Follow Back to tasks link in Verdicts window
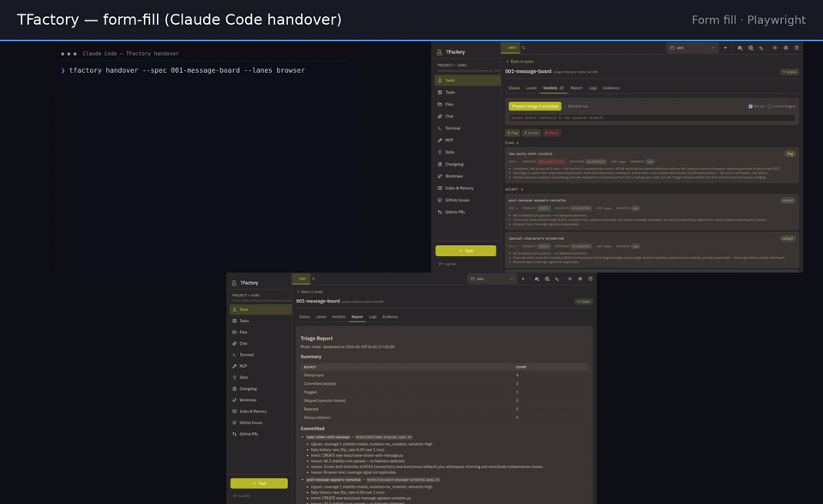823x504 pixels. click(x=520, y=62)
